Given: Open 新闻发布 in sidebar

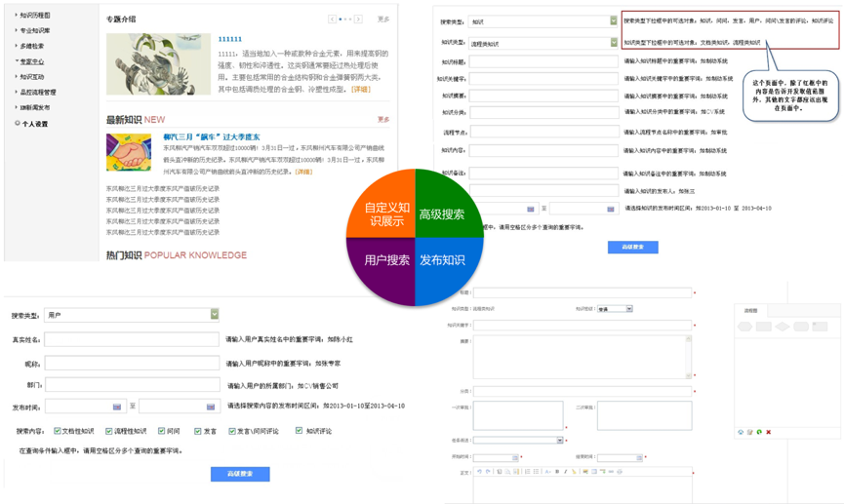Looking at the screenshot, I should (33, 107).
